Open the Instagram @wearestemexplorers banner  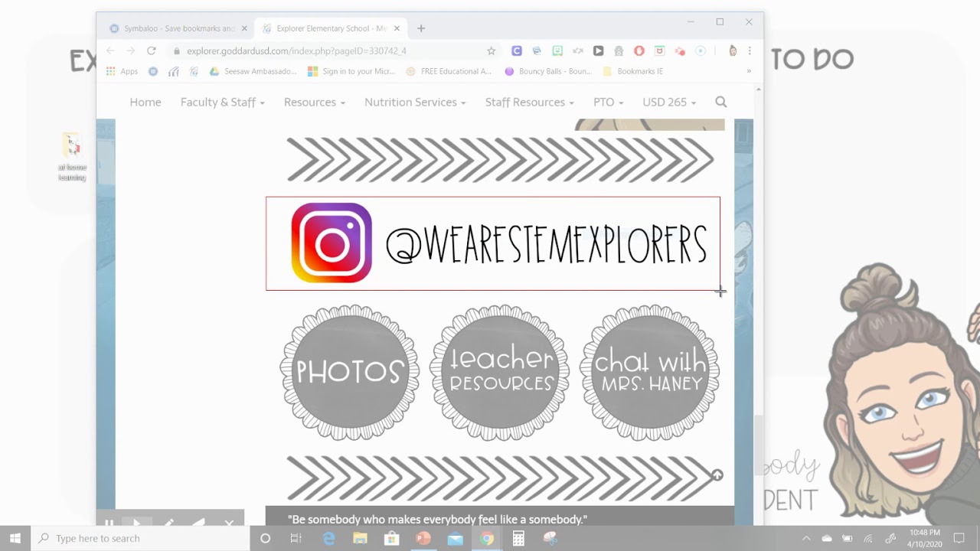click(493, 243)
